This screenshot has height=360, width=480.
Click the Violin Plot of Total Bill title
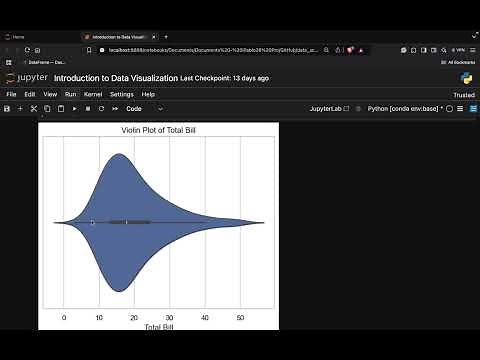[x=158, y=130]
